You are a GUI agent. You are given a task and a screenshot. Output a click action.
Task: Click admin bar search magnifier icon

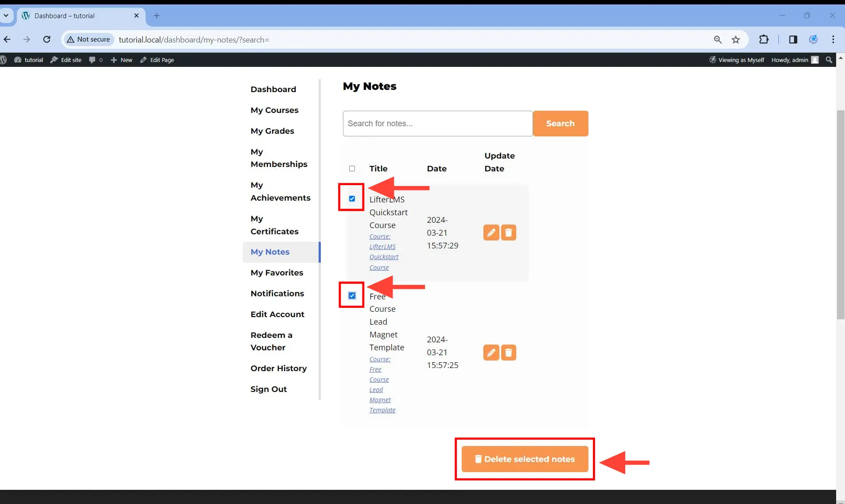829,60
